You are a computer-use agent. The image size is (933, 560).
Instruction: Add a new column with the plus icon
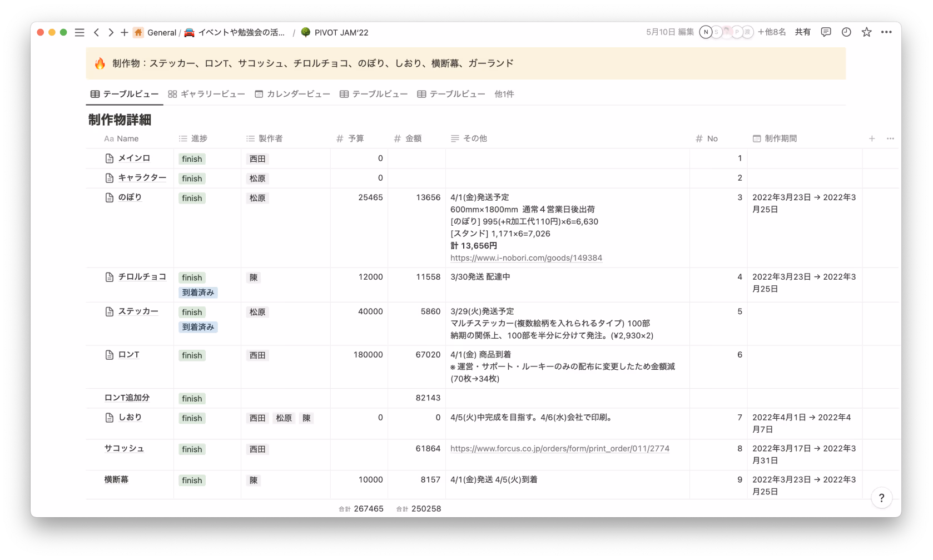click(872, 138)
